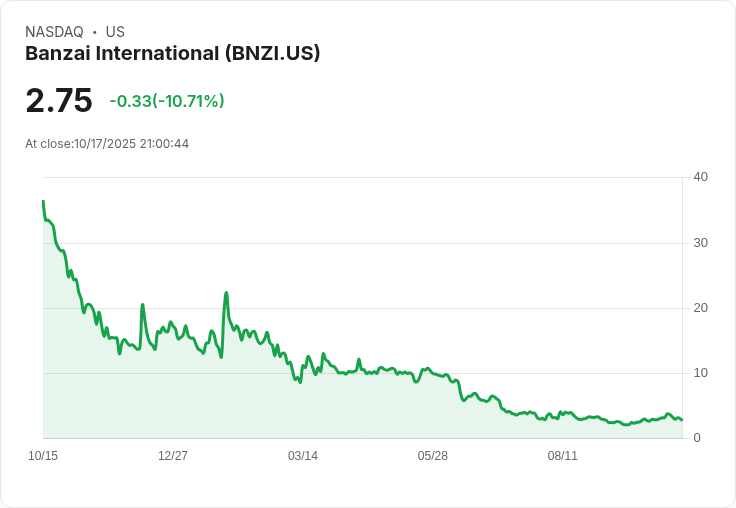This screenshot has width=736, height=508.
Task: Click the 10 price axis label
Action: (700, 373)
